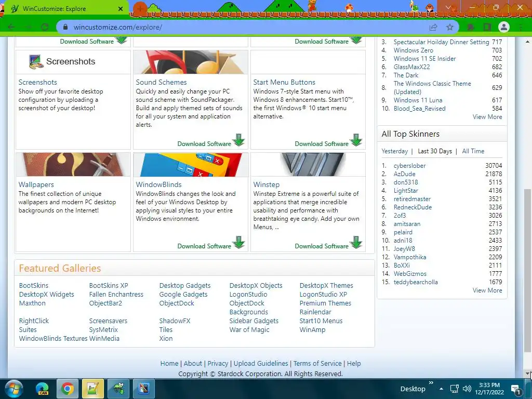Switch to Chrome in the taskbar
The image size is (532, 399).
click(x=67, y=389)
